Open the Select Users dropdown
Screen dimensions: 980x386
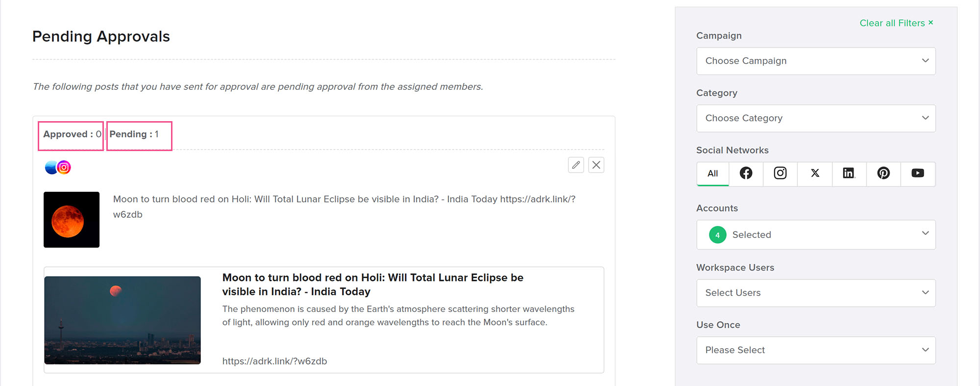815,293
